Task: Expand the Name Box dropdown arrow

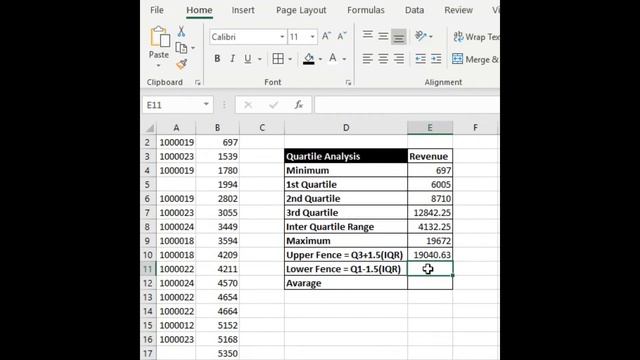Action: pyautogui.click(x=206, y=104)
